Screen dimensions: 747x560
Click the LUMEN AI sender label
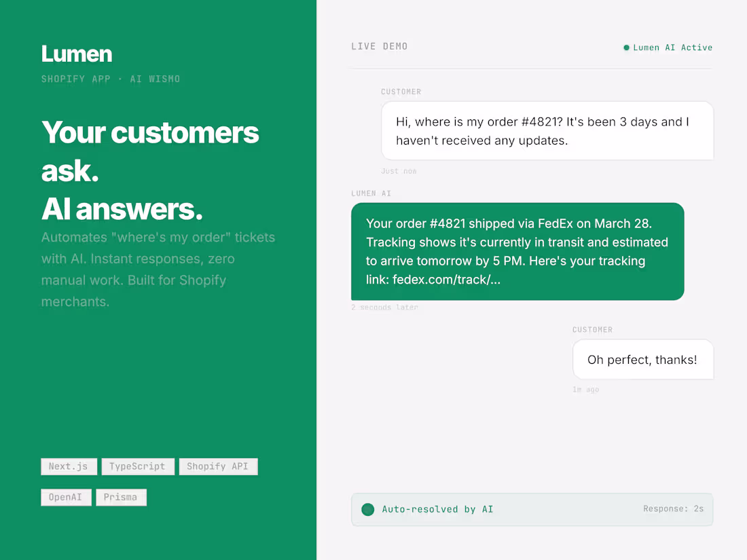point(371,193)
